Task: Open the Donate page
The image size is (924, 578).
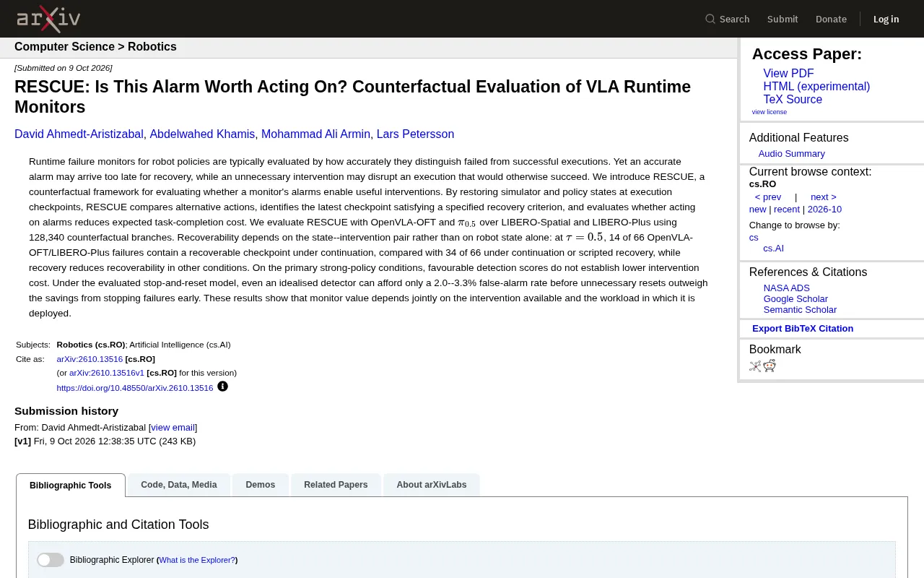Action: pos(831,19)
